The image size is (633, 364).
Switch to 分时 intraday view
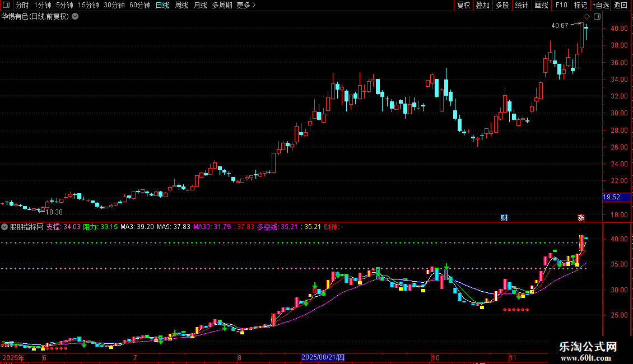[22, 5]
